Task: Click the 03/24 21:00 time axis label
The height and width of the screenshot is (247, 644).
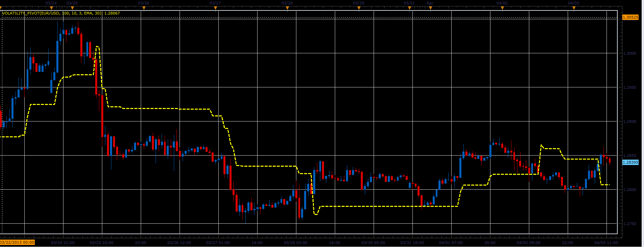Action: point(63,243)
